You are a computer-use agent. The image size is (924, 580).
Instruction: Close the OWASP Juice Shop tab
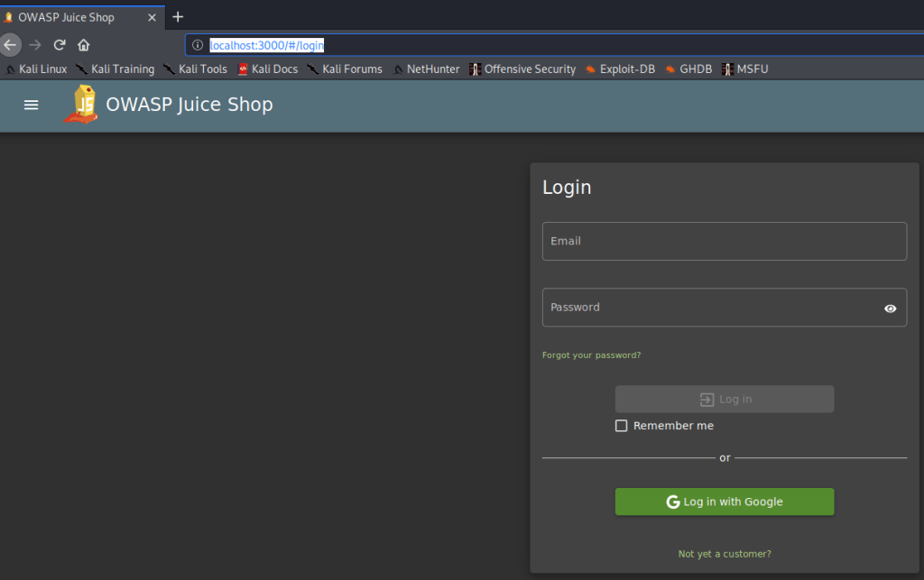[152, 17]
